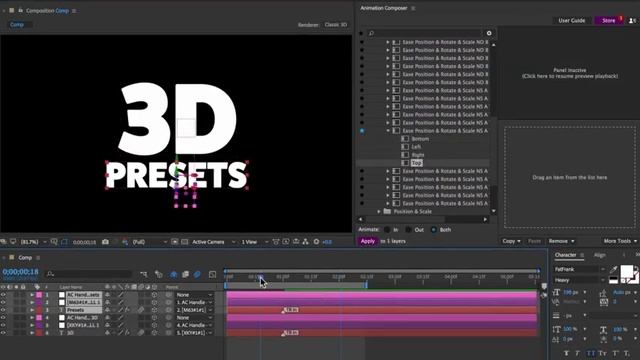Open the Remove dropdown in Animation Composer

561,241
